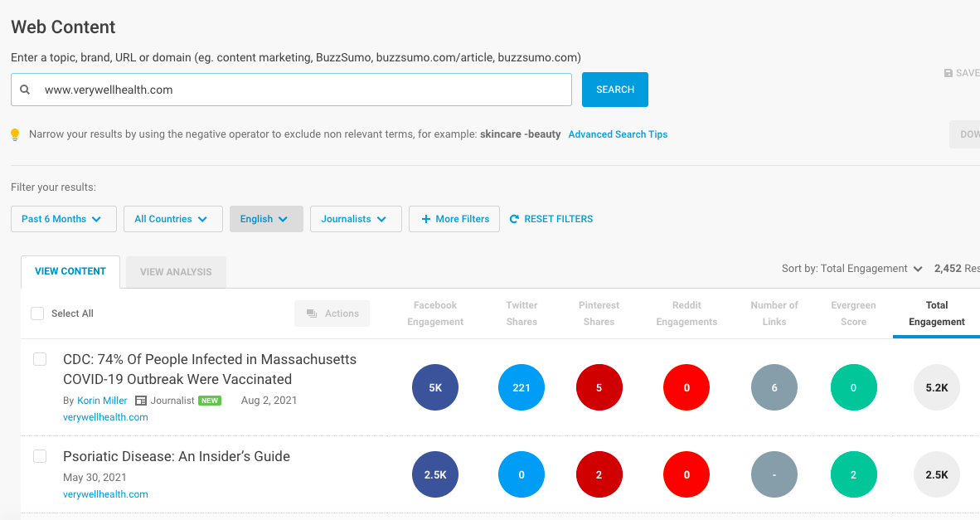Select the View Content tab

tap(70, 271)
